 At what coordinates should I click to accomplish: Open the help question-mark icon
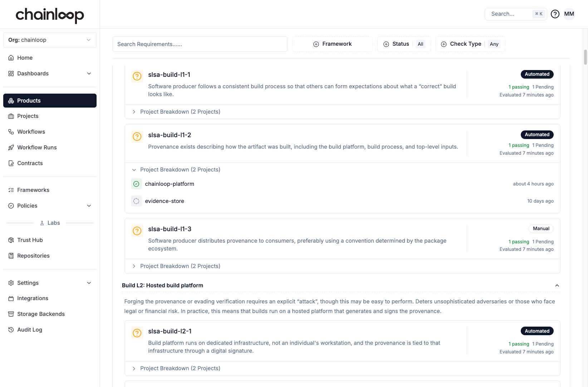coord(555,14)
